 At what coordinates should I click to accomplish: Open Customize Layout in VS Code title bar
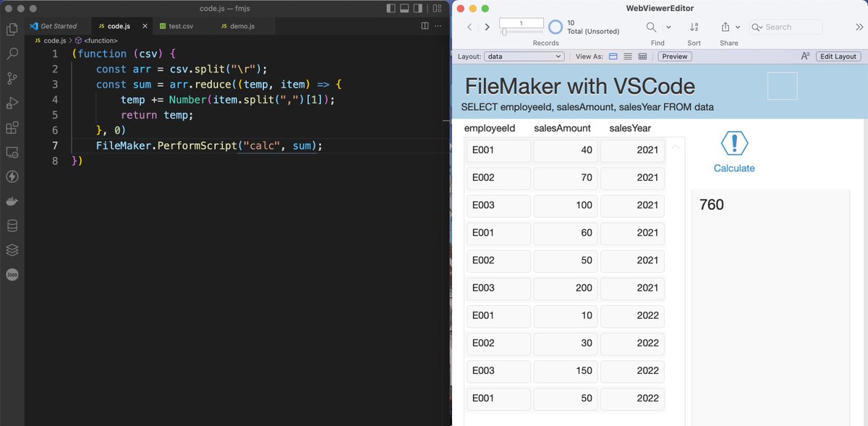(435, 9)
